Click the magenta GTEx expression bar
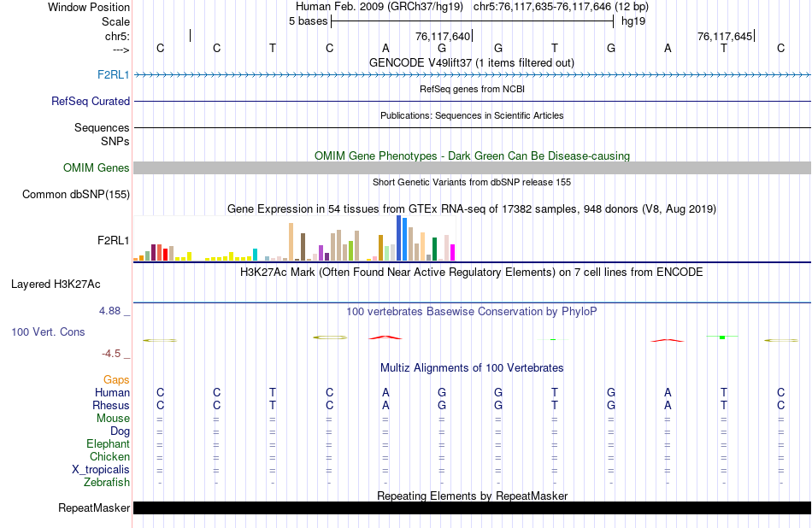The width and height of the screenshot is (812, 528). (x=453, y=253)
